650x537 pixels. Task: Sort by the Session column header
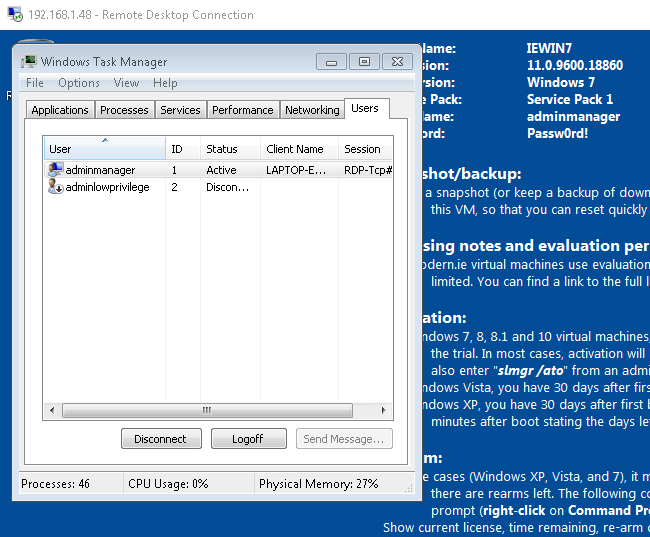[x=365, y=148]
